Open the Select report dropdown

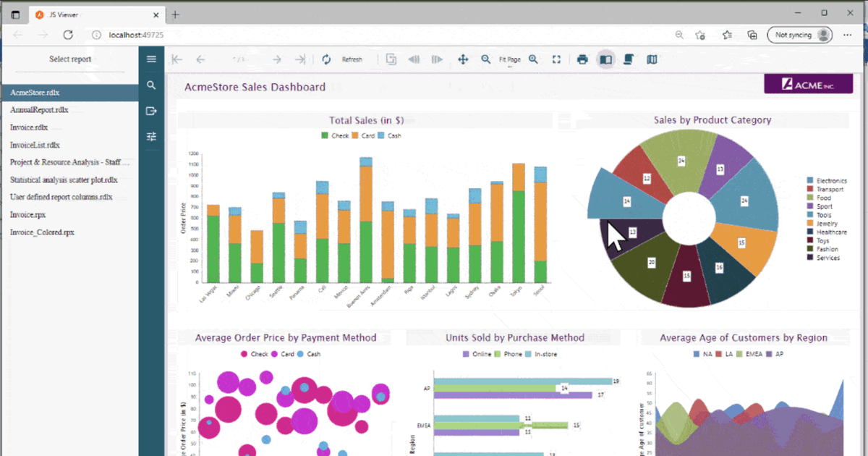(70, 59)
